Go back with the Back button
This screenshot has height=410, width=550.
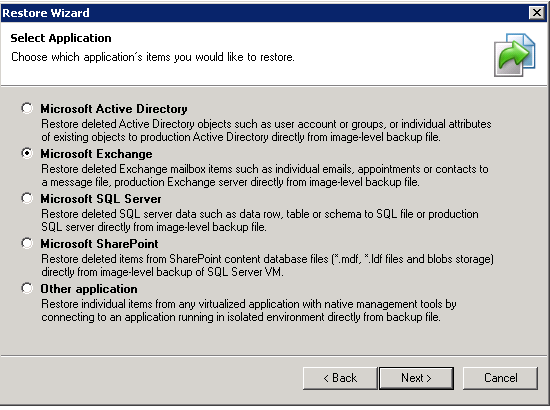point(340,378)
